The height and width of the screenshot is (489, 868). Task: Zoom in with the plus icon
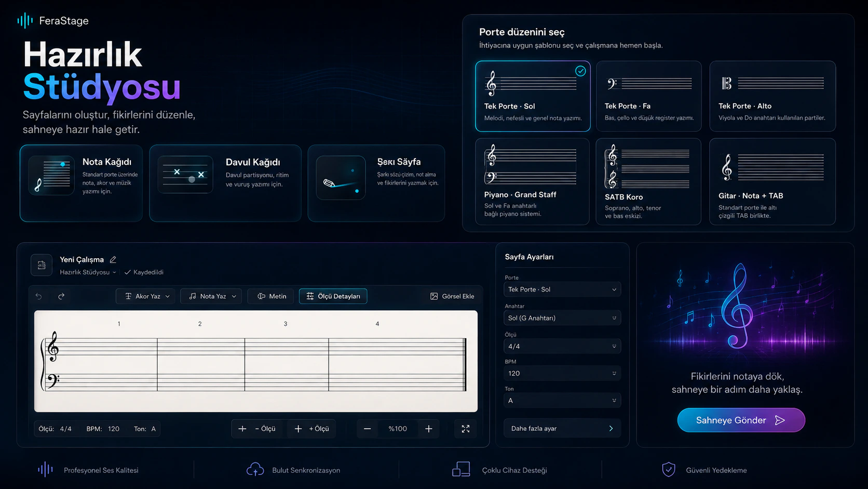pos(429,429)
